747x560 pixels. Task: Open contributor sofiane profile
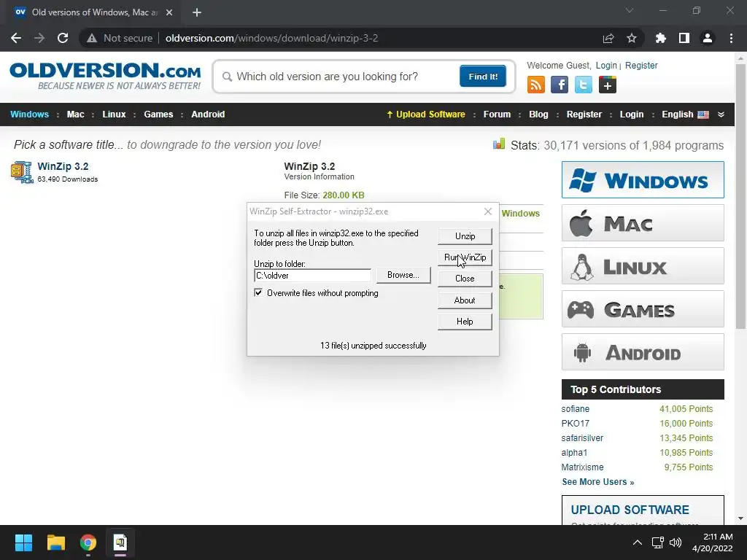pyautogui.click(x=575, y=409)
